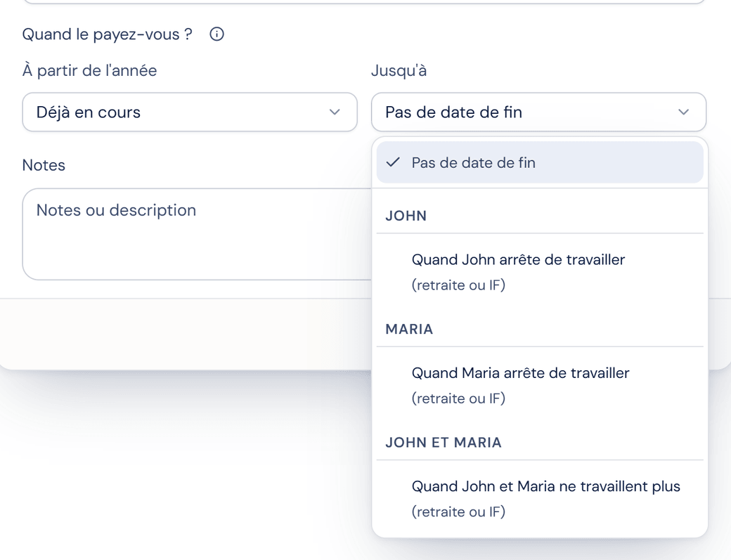
Task: Click the 'JOHN' group header in the list
Action: (406, 216)
